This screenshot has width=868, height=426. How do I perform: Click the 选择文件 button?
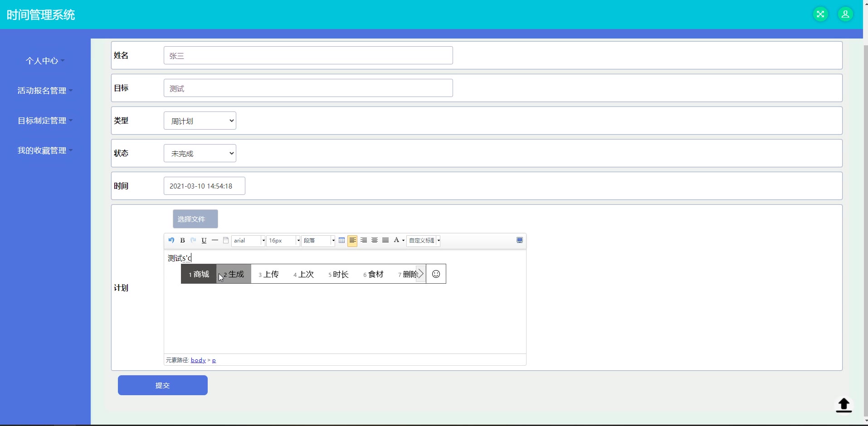[195, 219]
